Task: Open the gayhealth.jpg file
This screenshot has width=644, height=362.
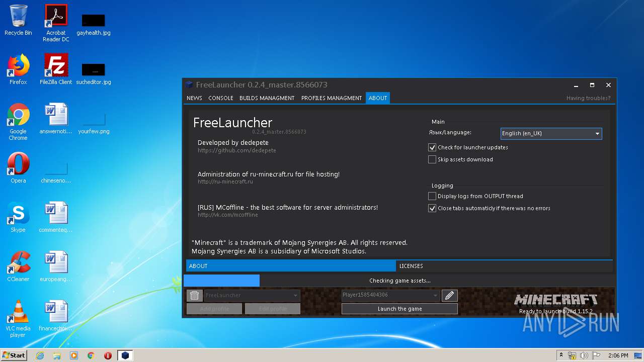Action: point(94,24)
